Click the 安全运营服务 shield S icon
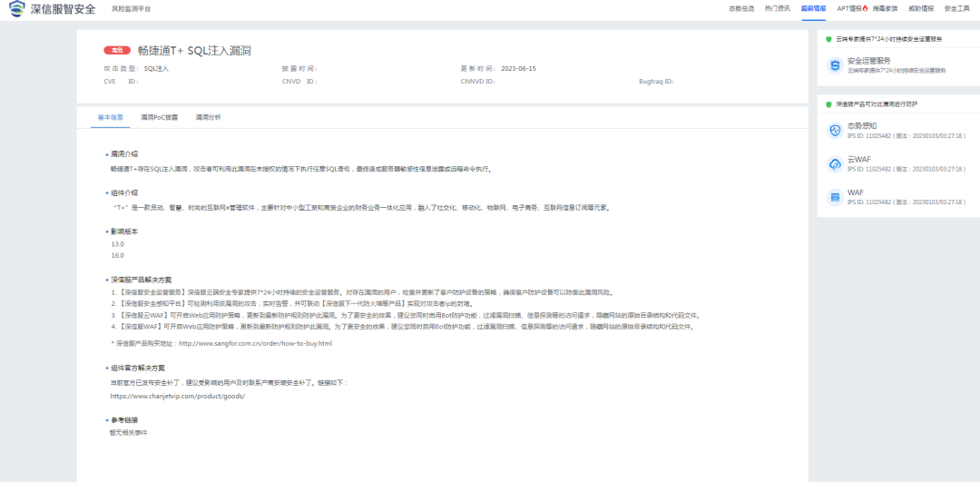The height and width of the screenshot is (482, 980). pos(835,65)
